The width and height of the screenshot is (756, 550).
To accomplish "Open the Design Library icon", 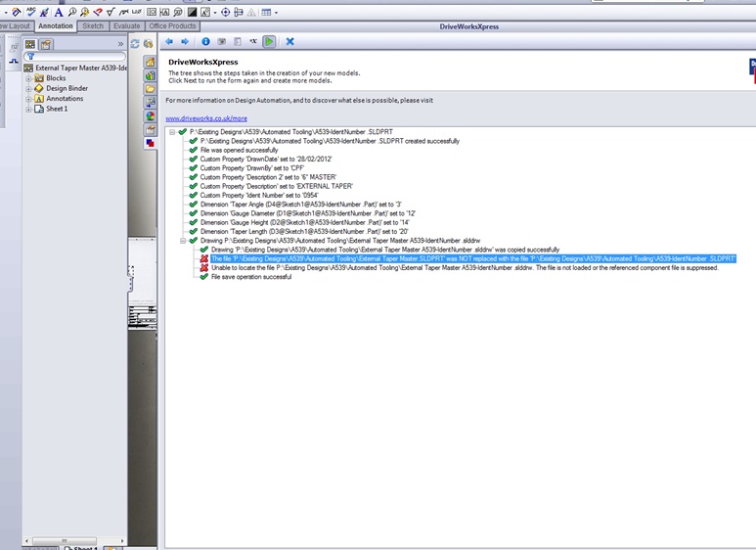I will (151, 75).
